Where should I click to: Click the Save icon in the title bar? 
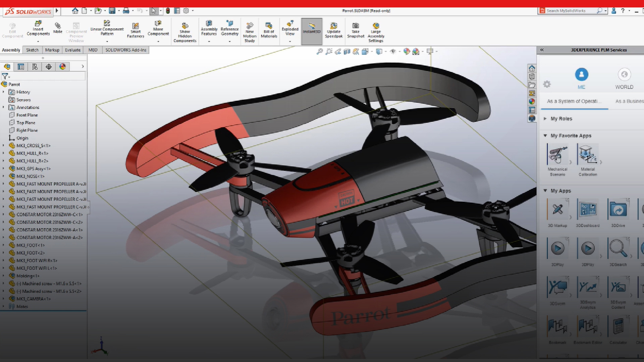point(112,11)
